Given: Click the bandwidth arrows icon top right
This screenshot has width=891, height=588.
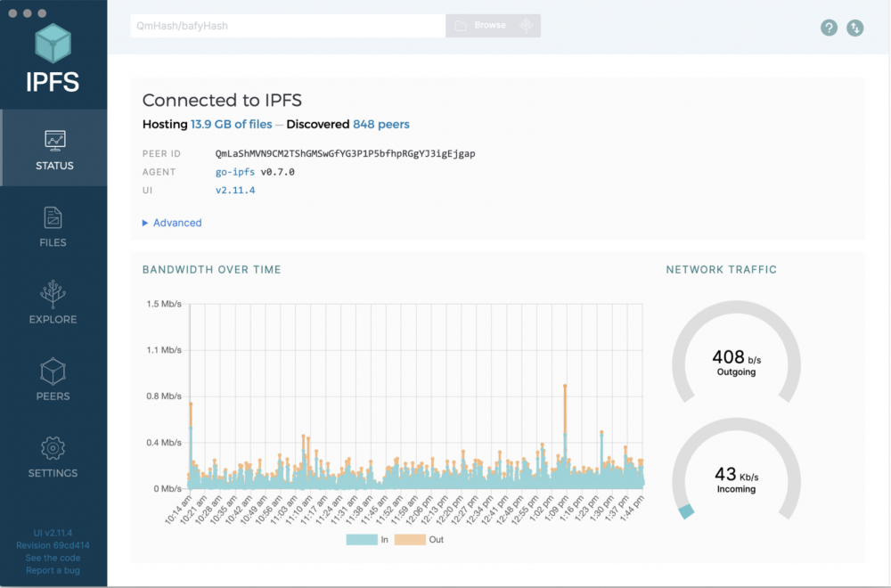Looking at the screenshot, I should pos(854,28).
